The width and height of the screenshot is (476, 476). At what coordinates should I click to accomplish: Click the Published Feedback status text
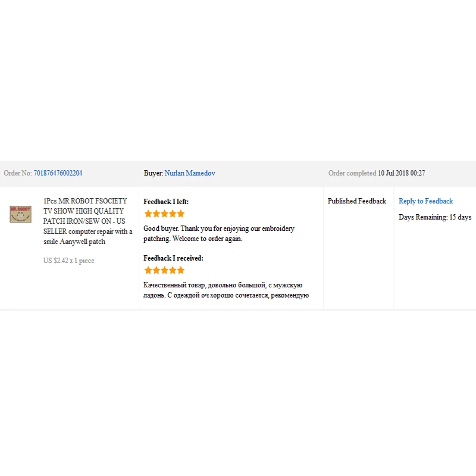click(x=357, y=201)
